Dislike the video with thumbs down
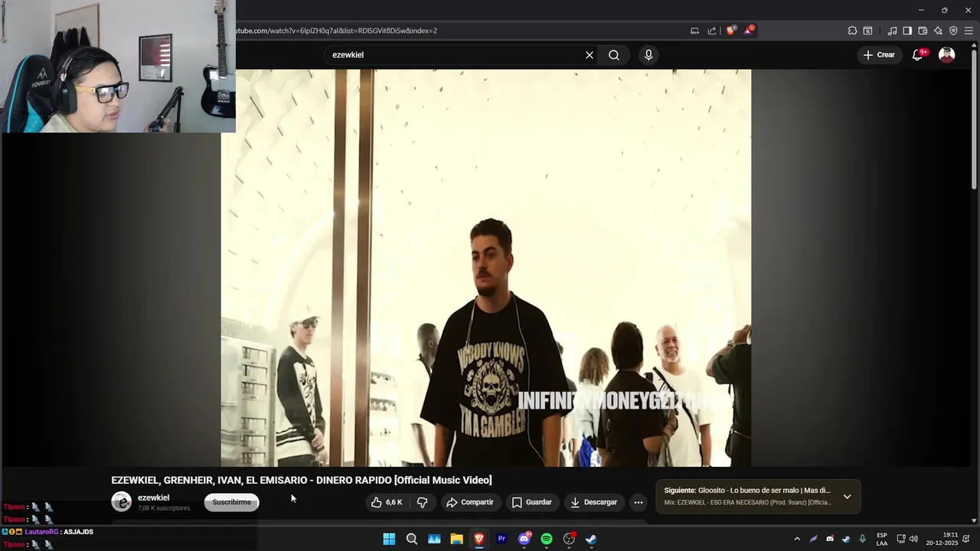The height and width of the screenshot is (551, 980). click(x=422, y=502)
